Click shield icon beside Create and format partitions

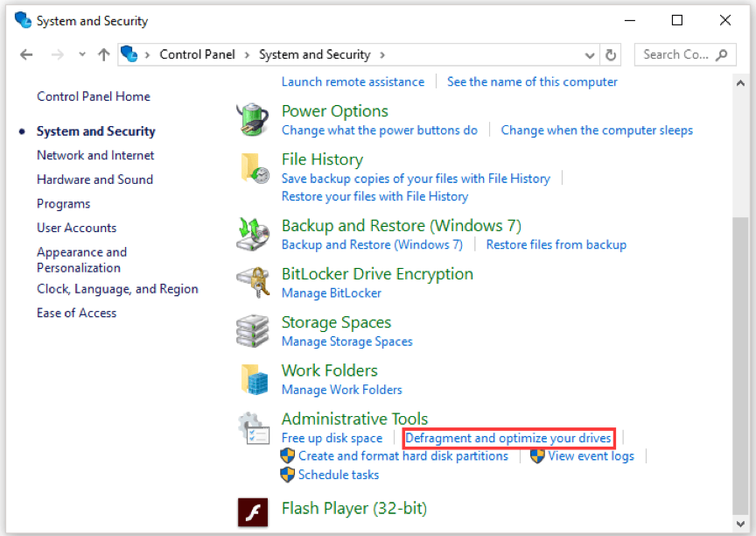coord(287,456)
